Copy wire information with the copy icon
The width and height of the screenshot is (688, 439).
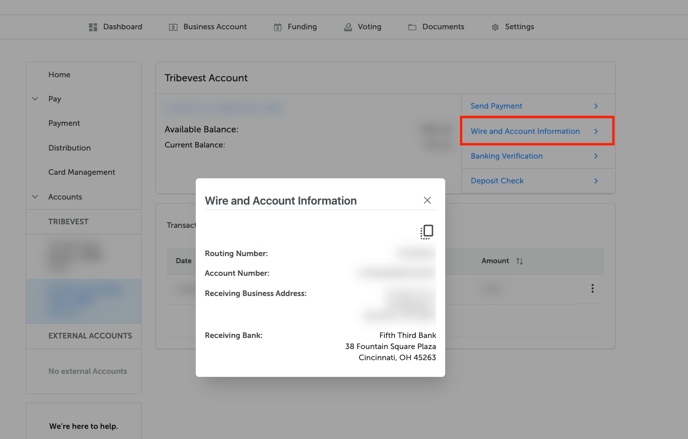coord(427,232)
